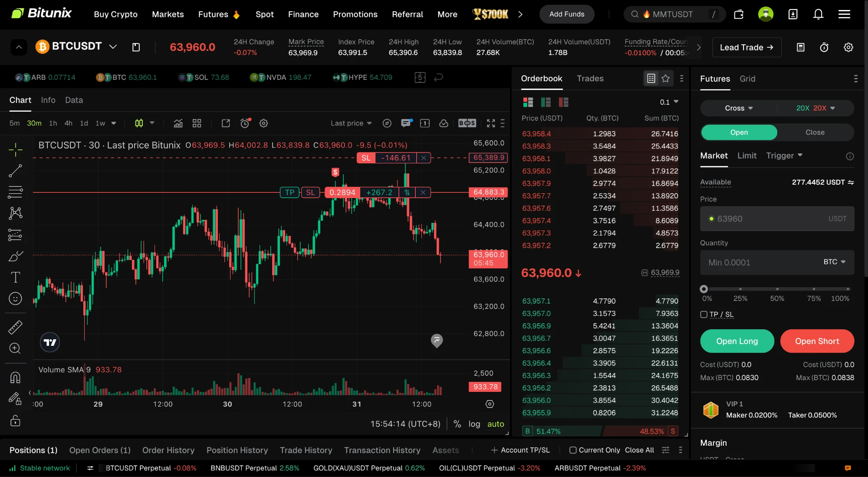
Task: Click the quantity percentage slider handle
Action: 704,289
